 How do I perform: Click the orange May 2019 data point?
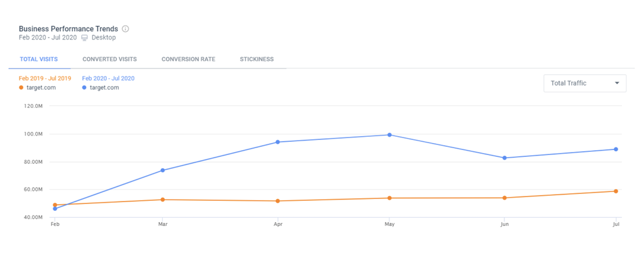click(390, 198)
